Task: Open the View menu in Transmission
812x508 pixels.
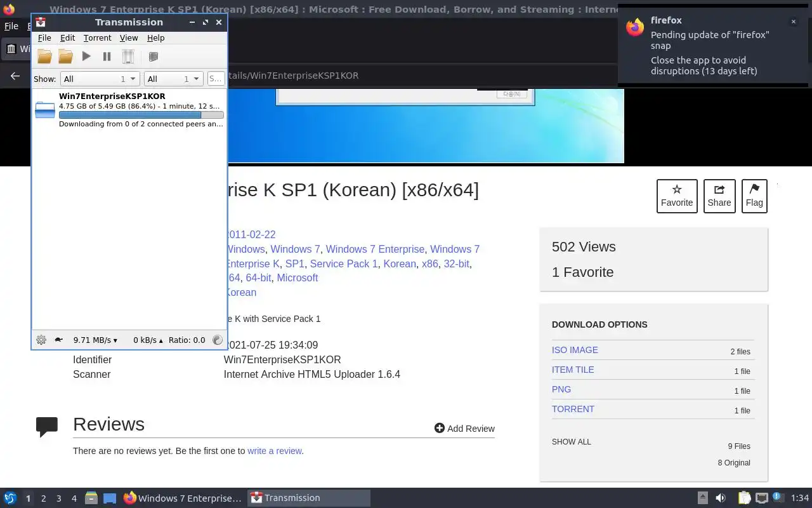Action: click(x=129, y=38)
